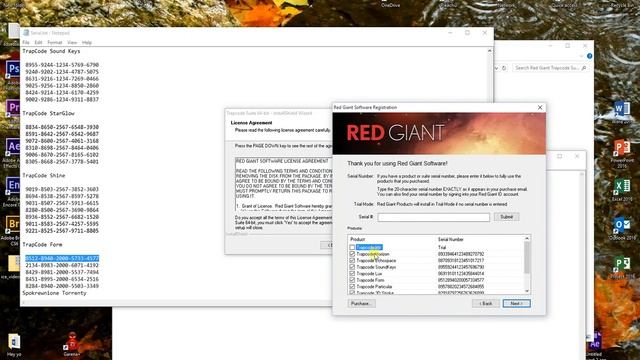640x360 pixels.
Task: Uncheck Trapcode Echospace checkbox
Action: (x=352, y=260)
